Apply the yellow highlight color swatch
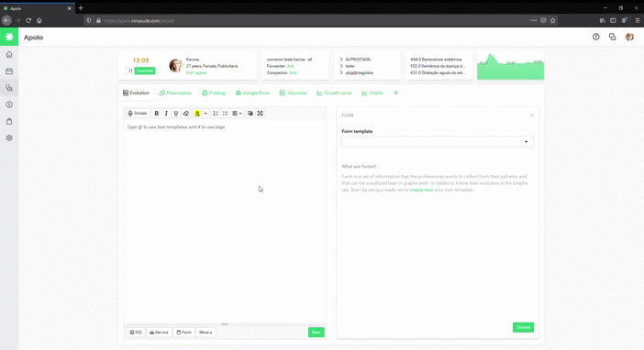Screen dimensions: 644x350 [197, 114]
